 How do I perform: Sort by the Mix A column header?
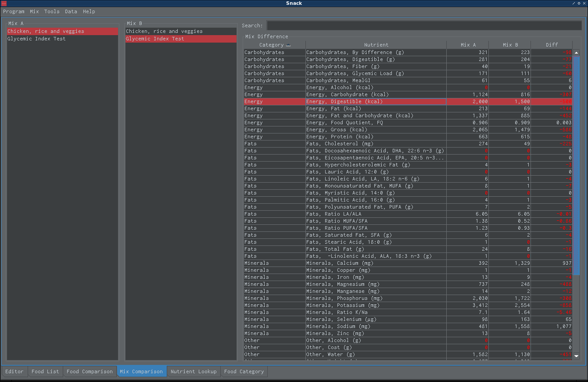pyautogui.click(x=468, y=45)
